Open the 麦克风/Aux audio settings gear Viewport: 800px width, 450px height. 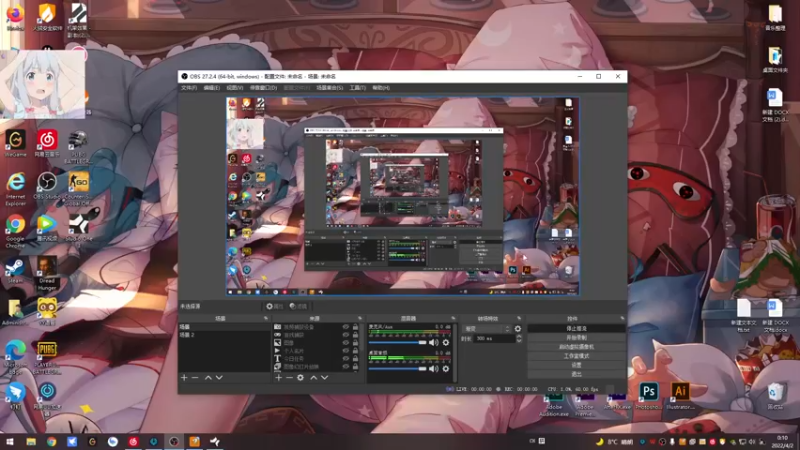point(446,343)
